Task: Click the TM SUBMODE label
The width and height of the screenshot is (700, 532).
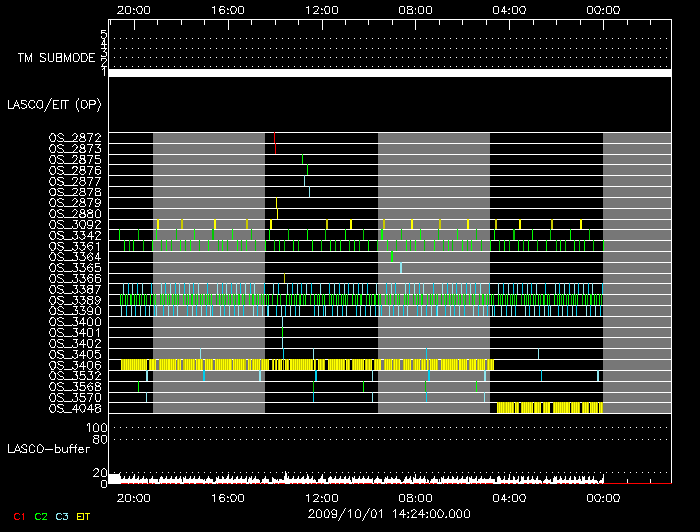Action: coord(55,58)
